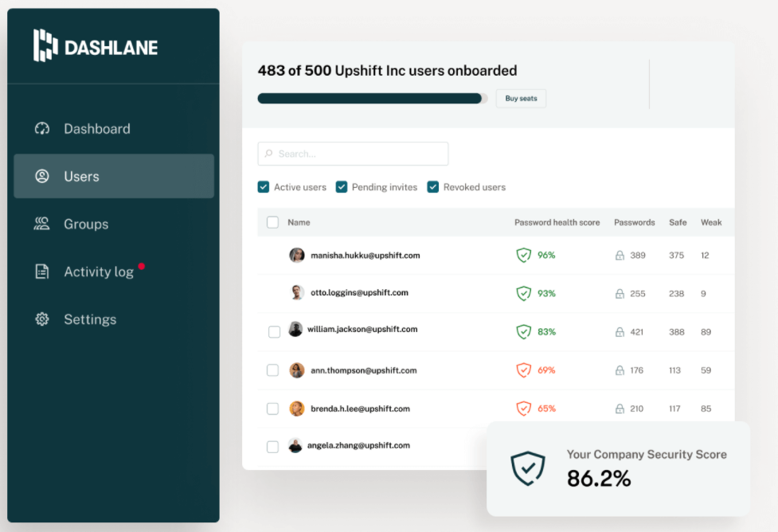Tick the select-all checkbox in Name header
This screenshot has height=532, width=778.
[x=272, y=223]
